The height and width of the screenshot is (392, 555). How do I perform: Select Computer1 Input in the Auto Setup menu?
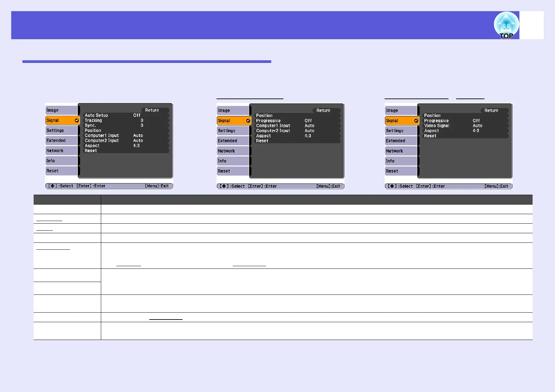pyautogui.click(x=126, y=135)
